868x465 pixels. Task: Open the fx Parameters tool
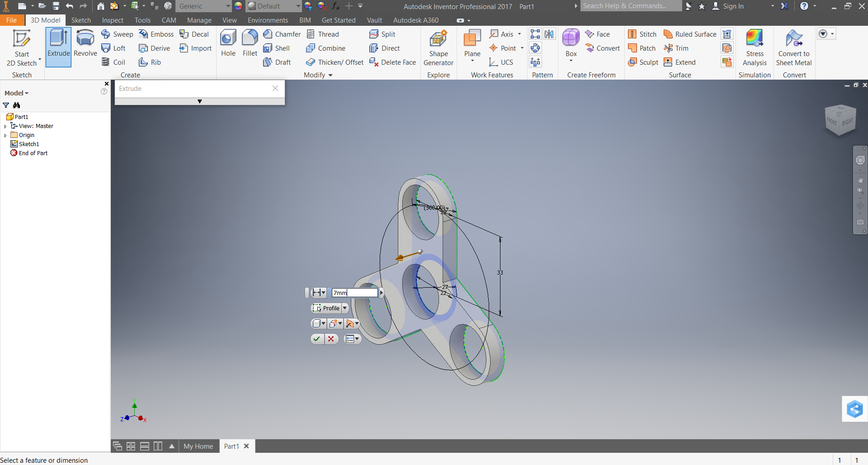(x=335, y=6)
